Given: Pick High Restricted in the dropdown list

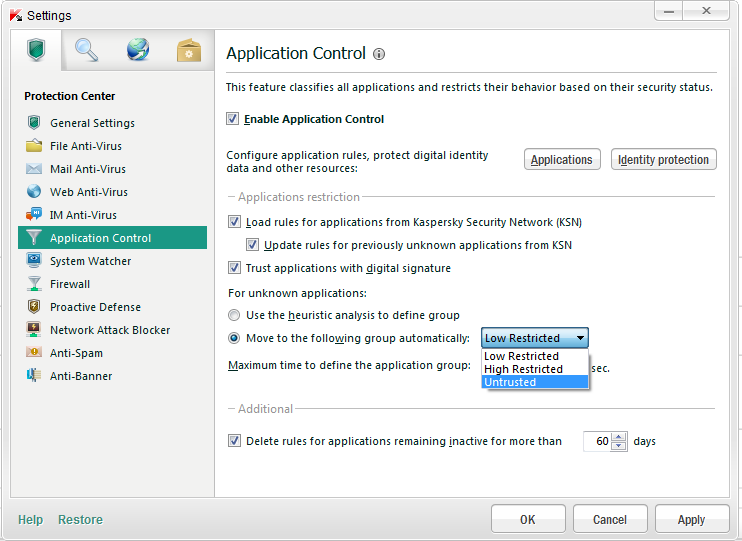Looking at the screenshot, I should tap(523, 369).
